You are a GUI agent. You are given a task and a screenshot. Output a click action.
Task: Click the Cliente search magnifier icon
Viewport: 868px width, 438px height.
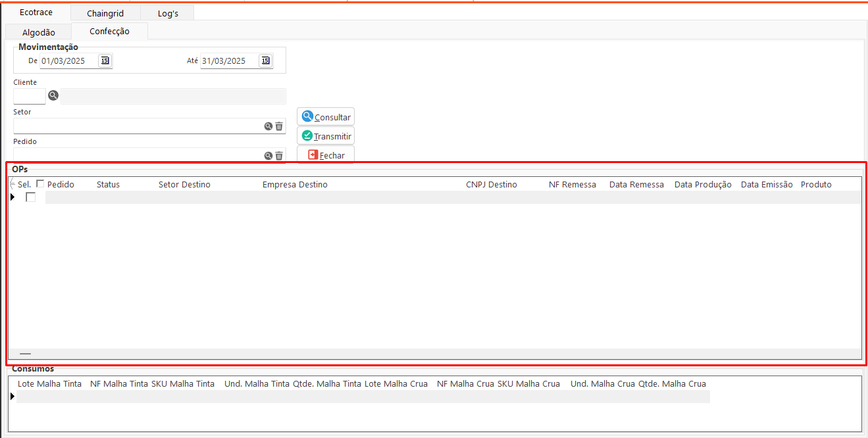pos(53,96)
